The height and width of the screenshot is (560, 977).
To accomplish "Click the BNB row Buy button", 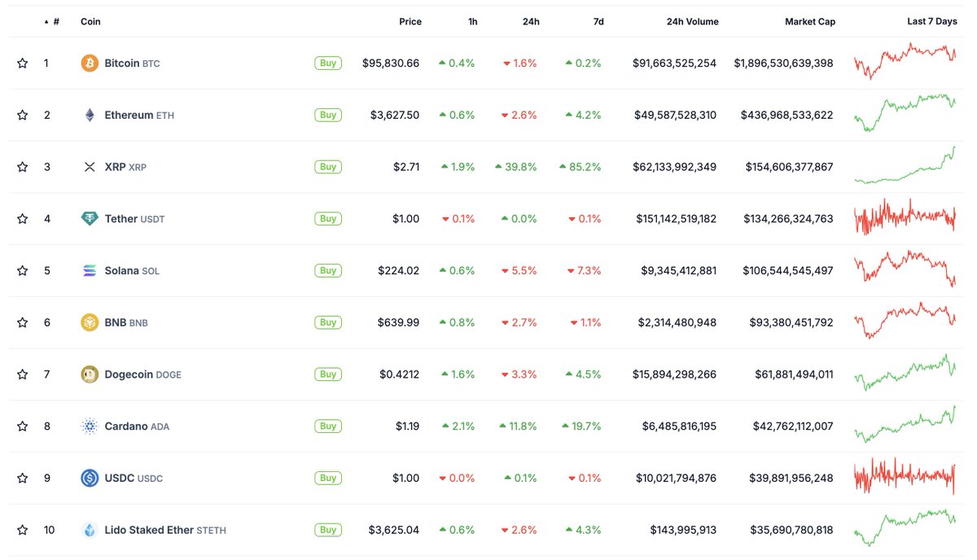I will coord(328,322).
